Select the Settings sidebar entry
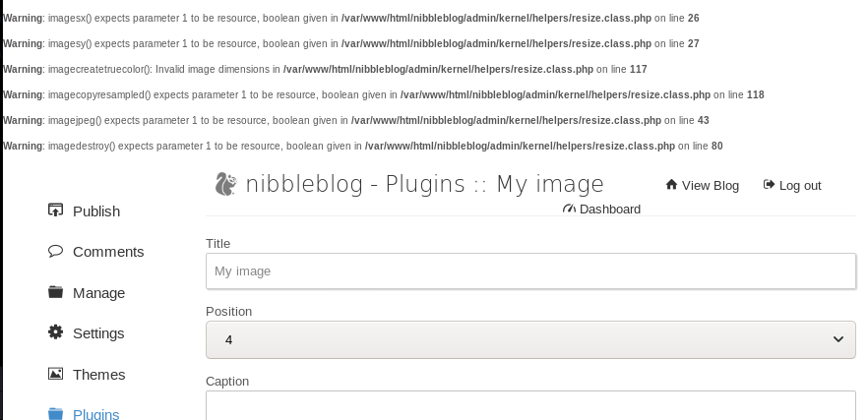868x420 pixels. pos(98,333)
